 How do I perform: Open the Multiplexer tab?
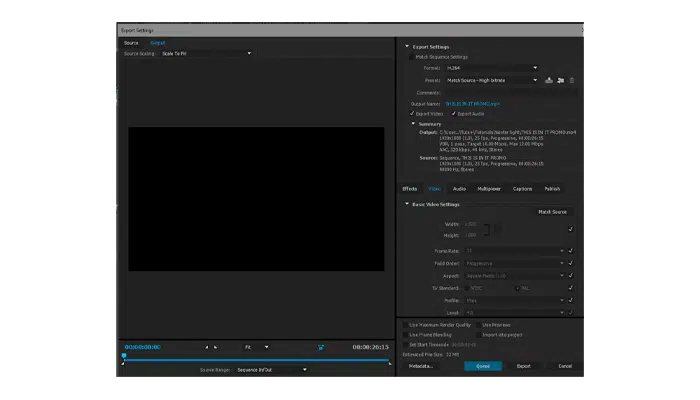(x=489, y=189)
